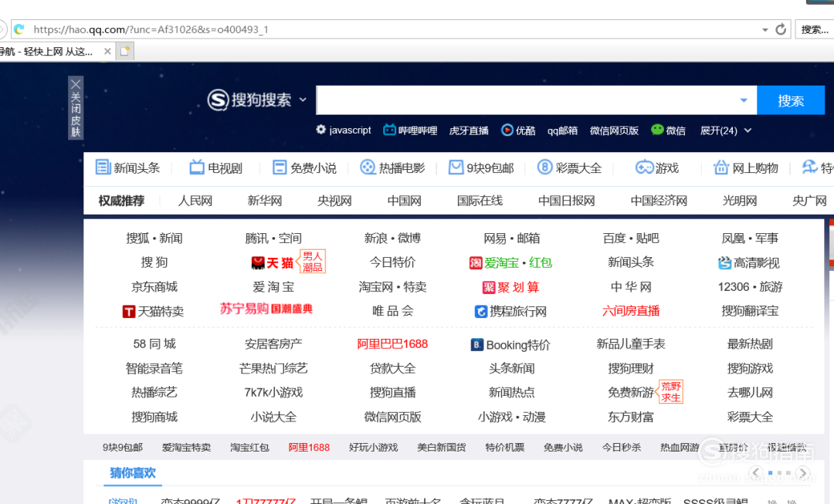
Task: Click the blue 搜索 button
Action: click(x=791, y=100)
